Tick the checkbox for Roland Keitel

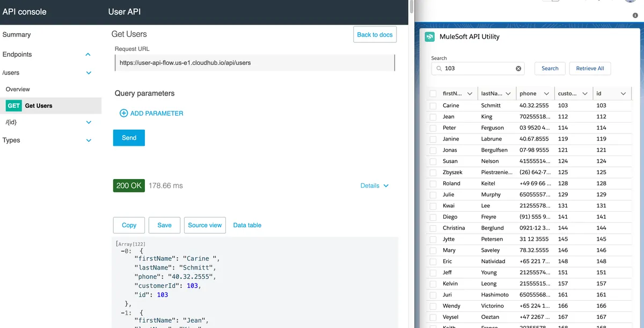click(x=433, y=183)
